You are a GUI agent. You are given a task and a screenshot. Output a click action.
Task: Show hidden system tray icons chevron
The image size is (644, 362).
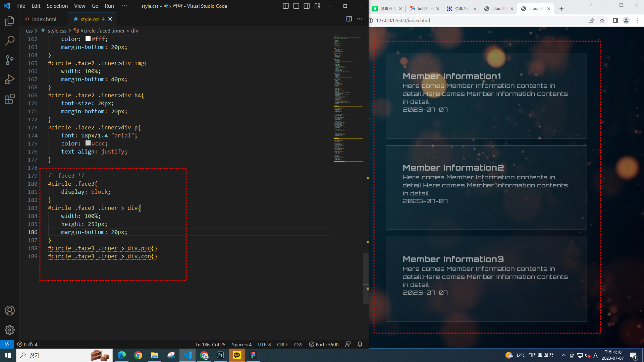[x=564, y=355]
